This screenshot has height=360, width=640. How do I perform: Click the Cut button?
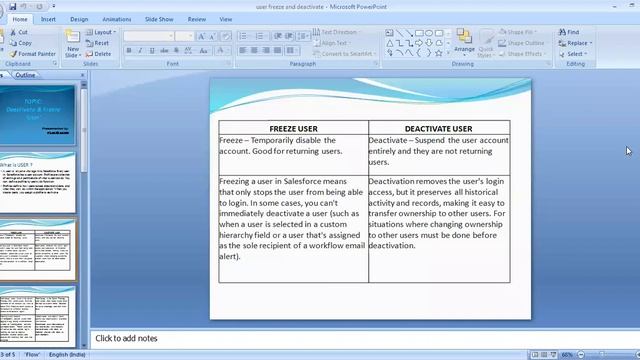pyautogui.click(x=19, y=32)
